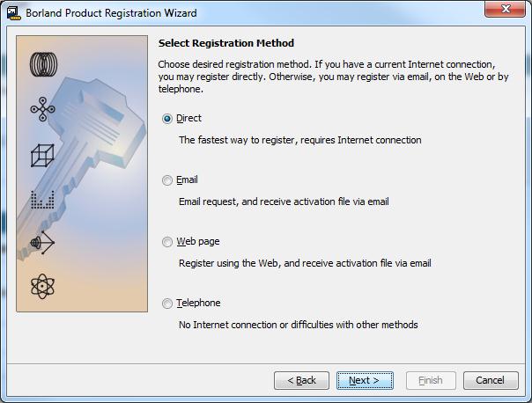The width and height of the screenshot is (532, 403).
Task: Click the atom icon in sidebar
Action: [41, 286]
